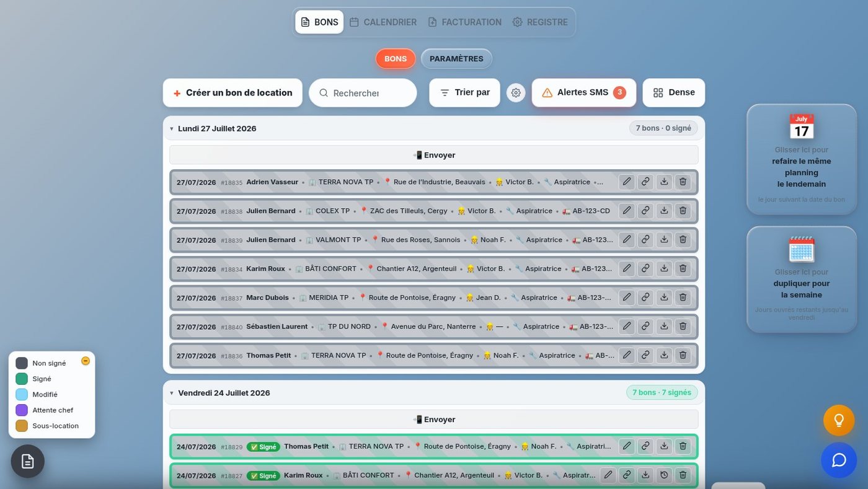Open Alertes SMS notifications
868x489 pixels.
point(583,92)
